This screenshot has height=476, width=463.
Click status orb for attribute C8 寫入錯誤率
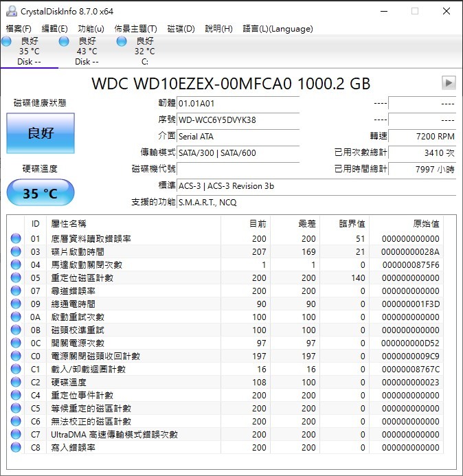(x=16, y=447)
